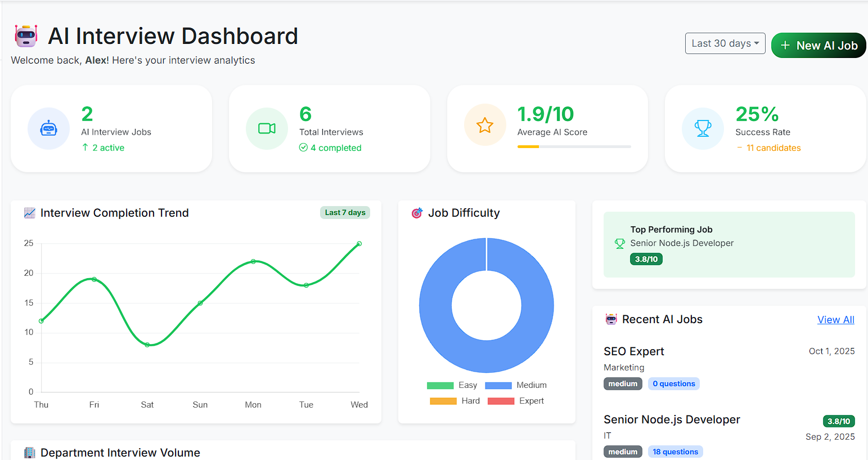Click the Wed data point on trend chart

[x=359, y=244]
